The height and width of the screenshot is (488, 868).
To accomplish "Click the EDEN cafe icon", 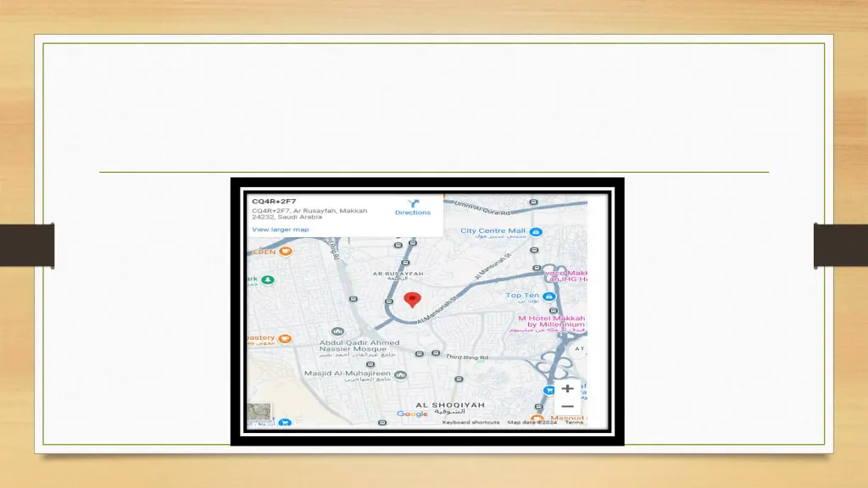I will [285, 251].
